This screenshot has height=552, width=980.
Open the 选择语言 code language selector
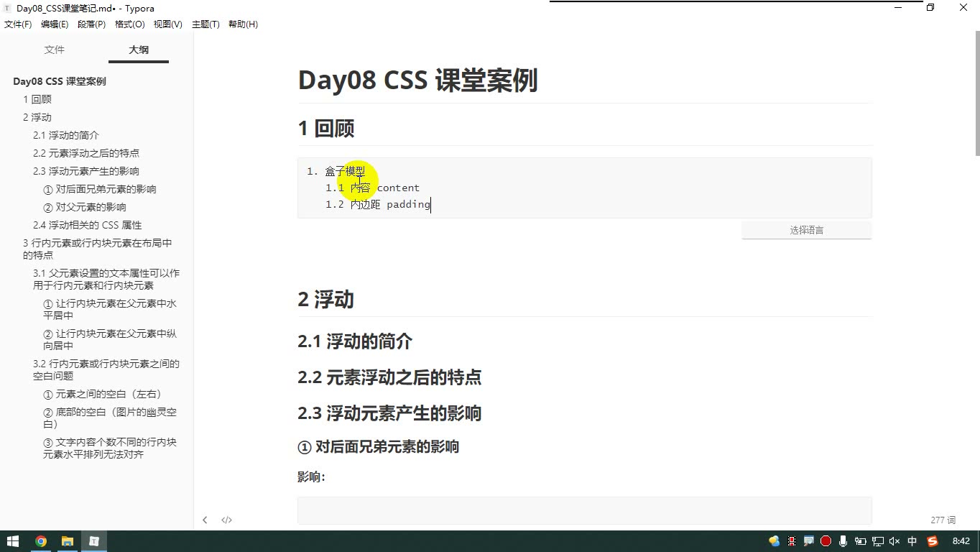click(x=806, y=230)
